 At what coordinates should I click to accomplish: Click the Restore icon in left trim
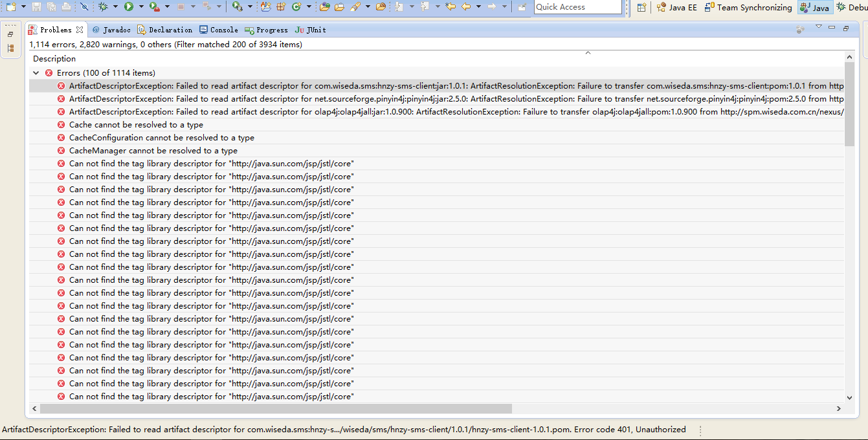(10, 34)
